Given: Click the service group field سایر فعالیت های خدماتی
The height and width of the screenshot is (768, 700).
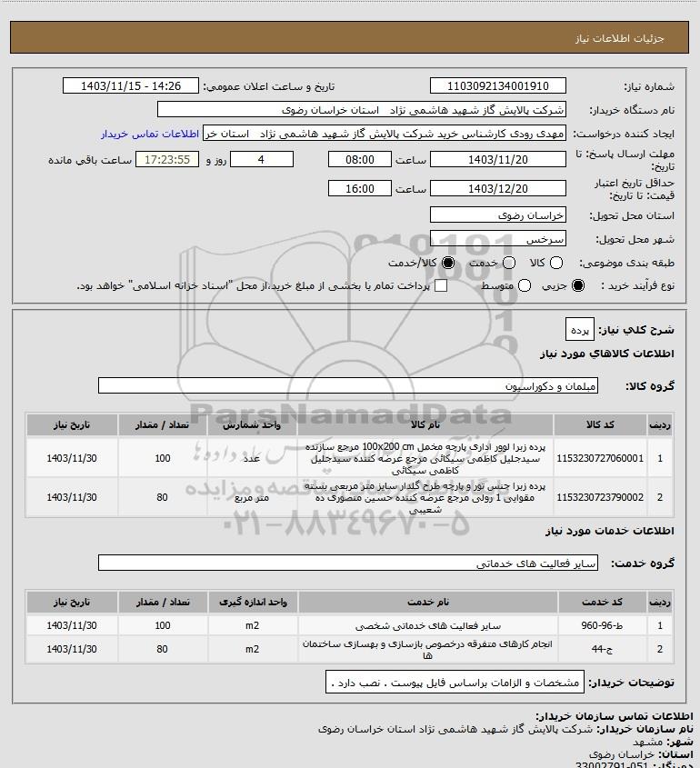Looking at the screenshot, I should [348, 564].
